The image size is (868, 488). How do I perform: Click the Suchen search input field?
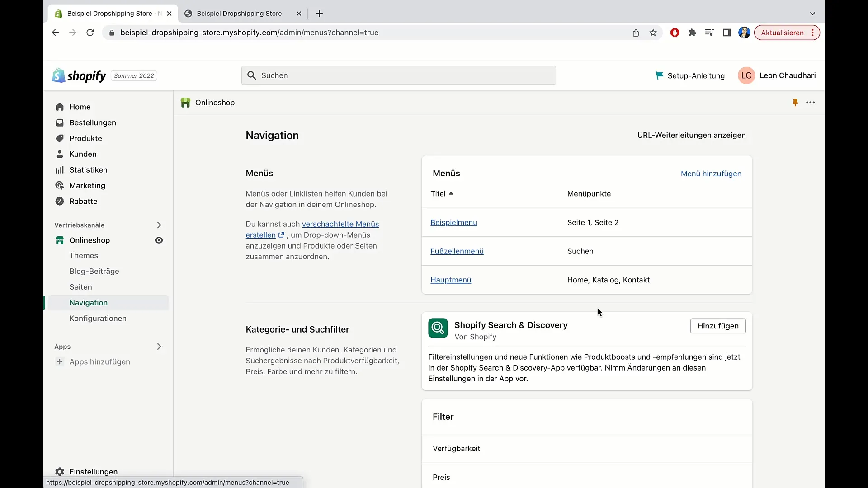[x=398, y=75]
